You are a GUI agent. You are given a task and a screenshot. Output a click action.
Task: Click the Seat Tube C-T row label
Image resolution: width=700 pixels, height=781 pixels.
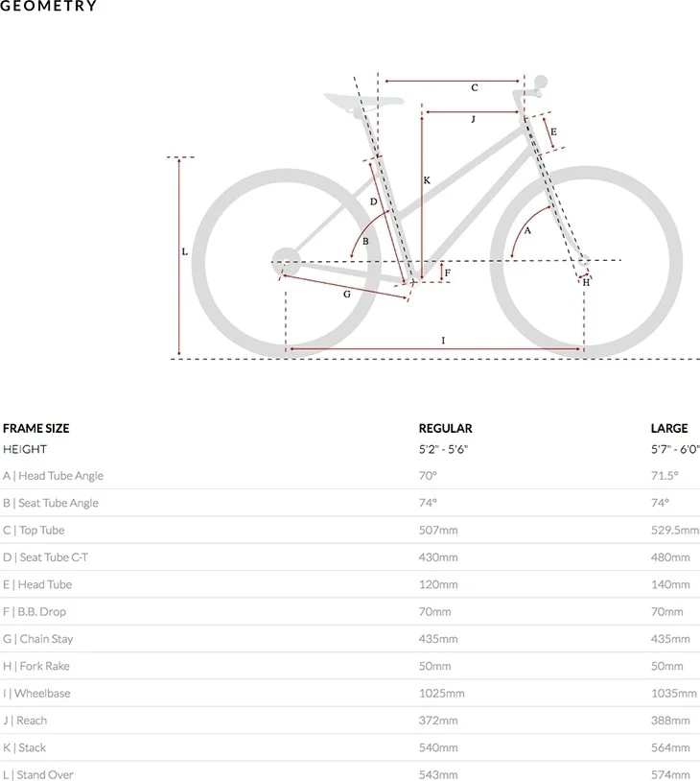[x=45, y=557]
